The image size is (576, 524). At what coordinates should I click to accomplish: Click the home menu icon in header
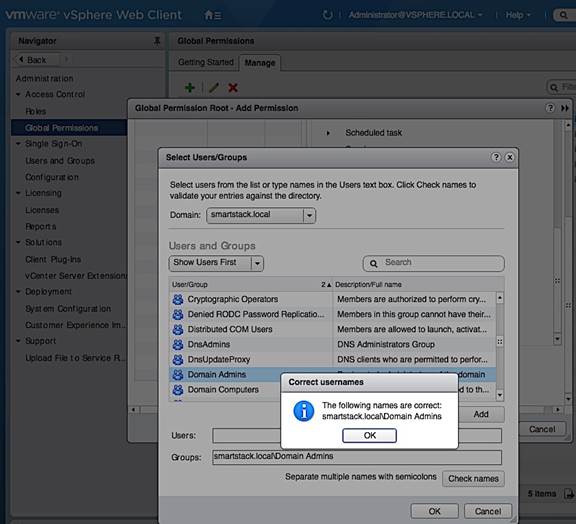coord(213,15)
